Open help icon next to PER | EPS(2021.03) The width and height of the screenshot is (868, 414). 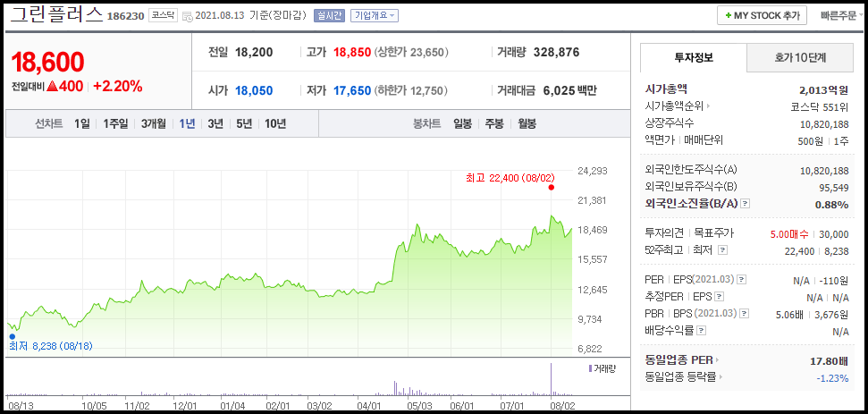pos(742,280)
